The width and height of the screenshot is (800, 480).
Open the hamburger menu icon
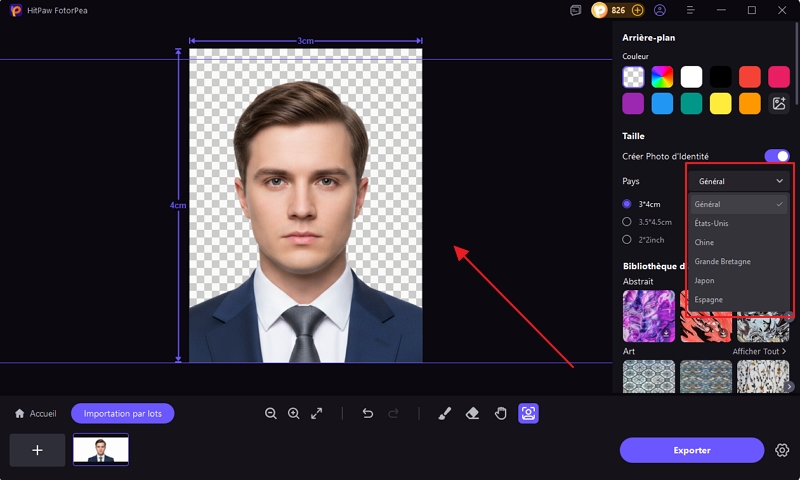click(690, 10)
